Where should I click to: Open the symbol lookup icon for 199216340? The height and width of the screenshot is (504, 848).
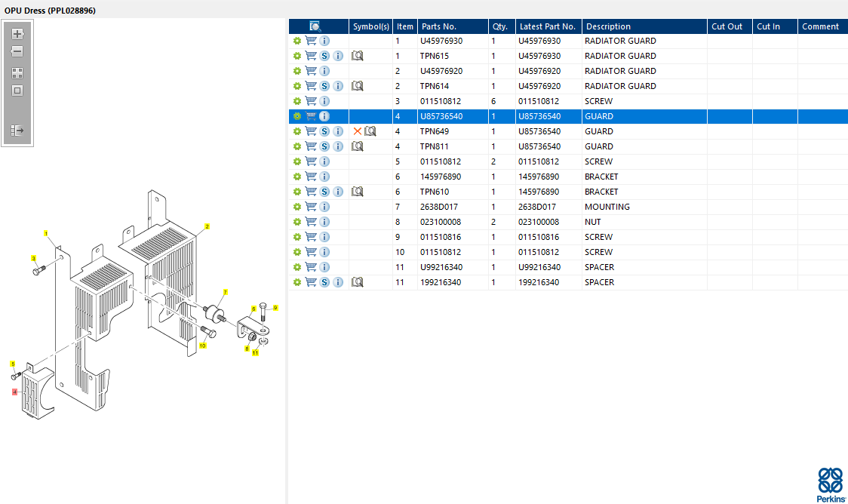(358, 282)
